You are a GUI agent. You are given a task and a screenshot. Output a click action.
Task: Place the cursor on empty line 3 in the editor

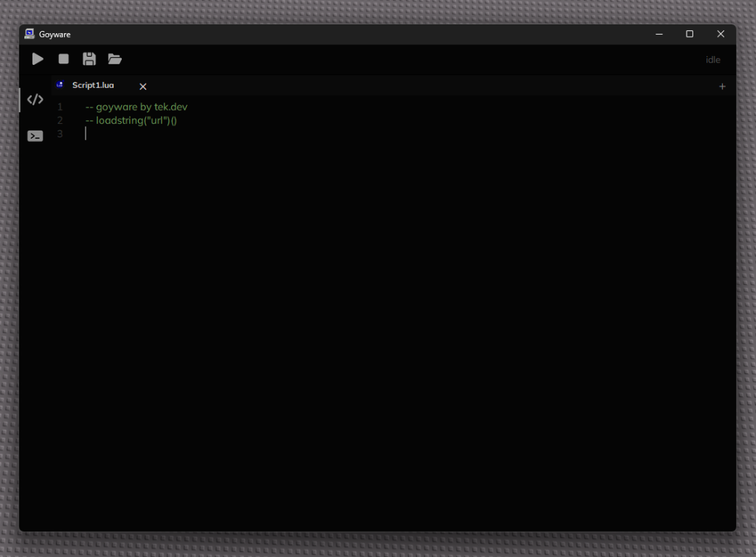point(405,134)
